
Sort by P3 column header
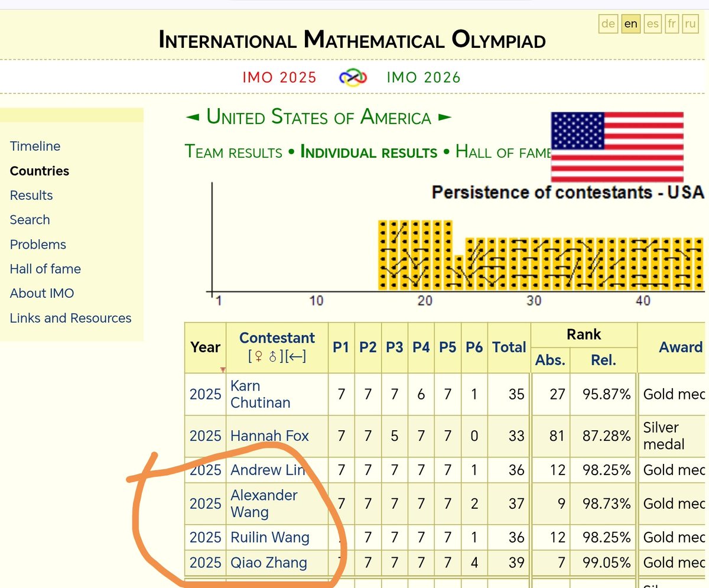pyautogui.click(x=394, y=347)
